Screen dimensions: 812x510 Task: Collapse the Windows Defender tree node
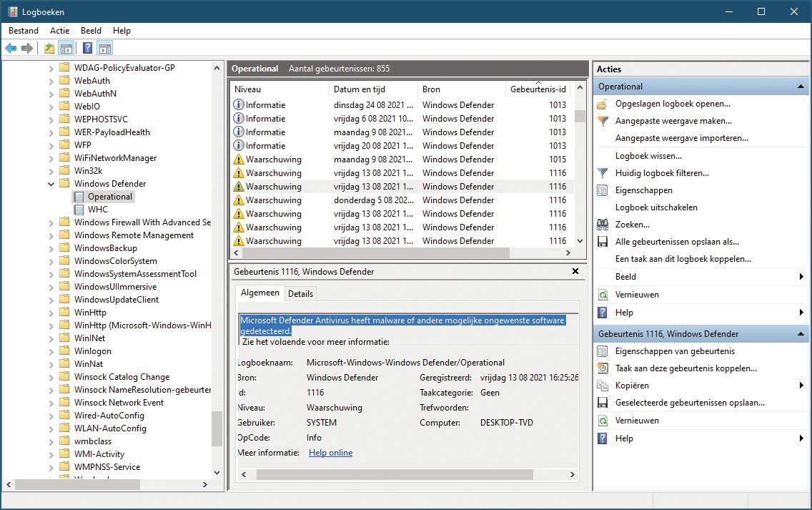click(x=51, y=184)
